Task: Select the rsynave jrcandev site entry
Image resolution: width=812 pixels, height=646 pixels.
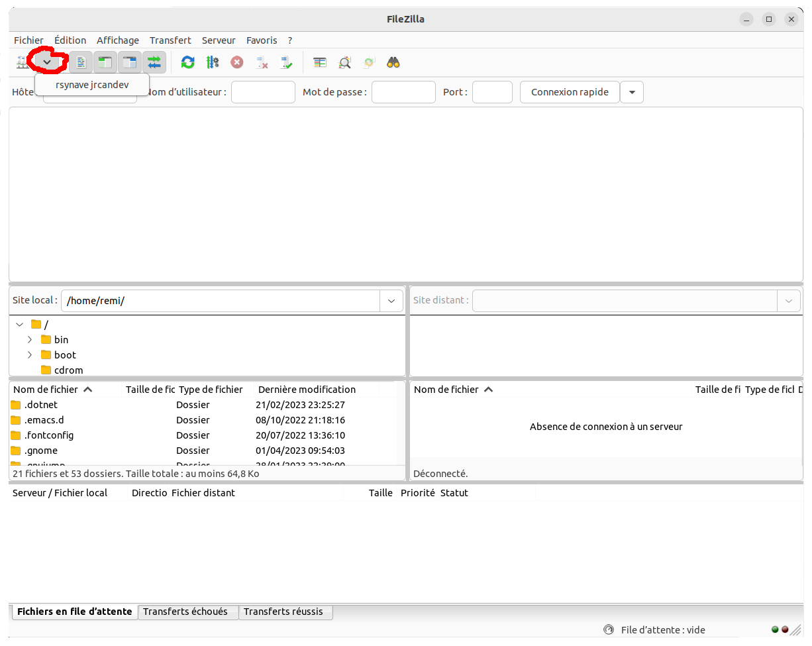Action: (92, 85)
